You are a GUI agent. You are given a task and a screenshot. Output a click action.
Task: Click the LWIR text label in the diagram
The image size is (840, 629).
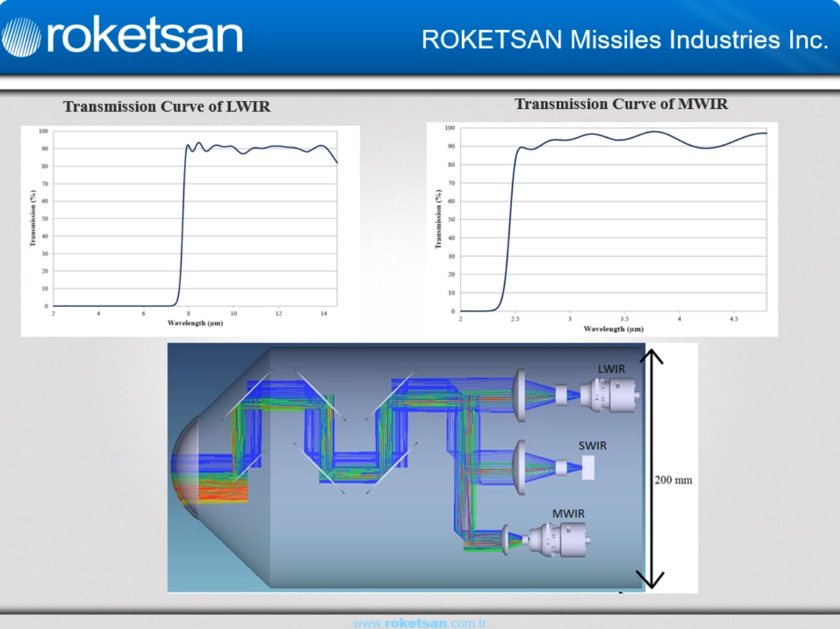click(611, 369)
